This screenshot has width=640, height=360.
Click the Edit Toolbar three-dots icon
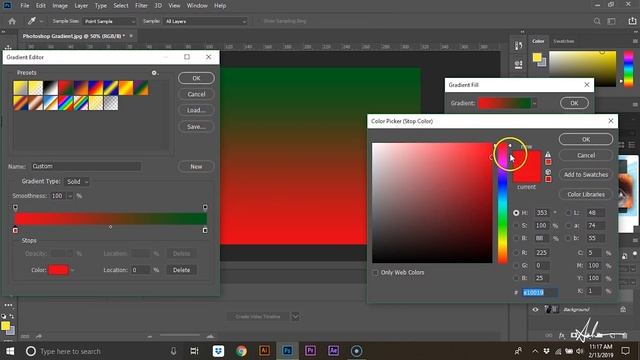pos(8,305)
